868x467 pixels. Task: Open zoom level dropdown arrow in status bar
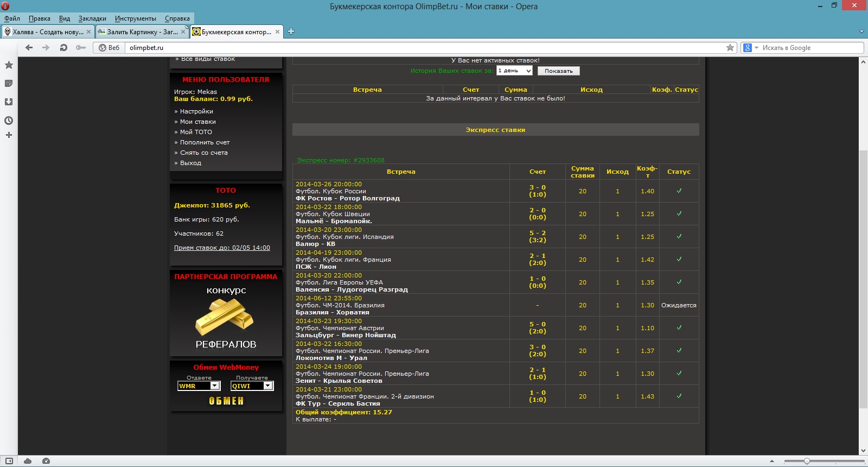(772, 461)
